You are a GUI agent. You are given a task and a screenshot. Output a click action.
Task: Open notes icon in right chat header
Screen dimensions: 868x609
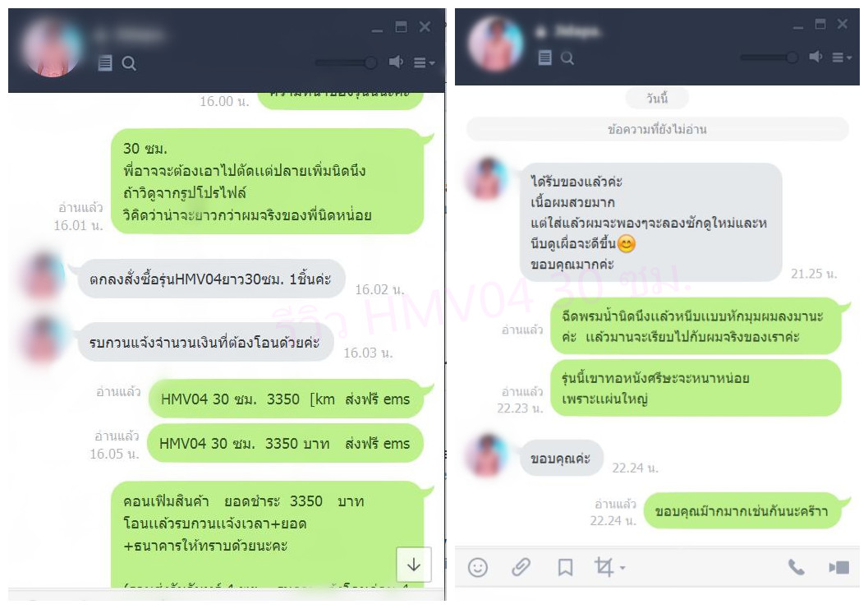click(544, 57)
